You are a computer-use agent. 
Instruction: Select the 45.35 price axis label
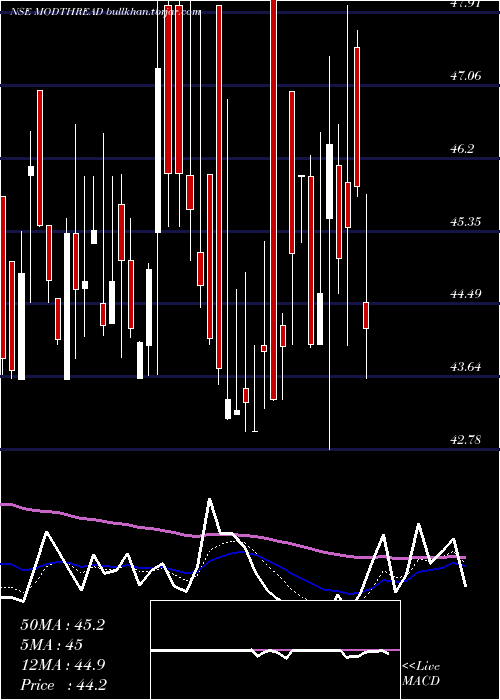coord(465,221)
